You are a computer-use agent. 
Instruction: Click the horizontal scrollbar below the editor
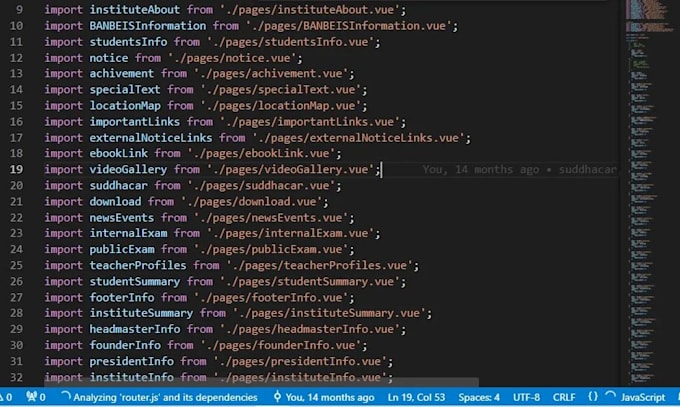click(262, 382)
